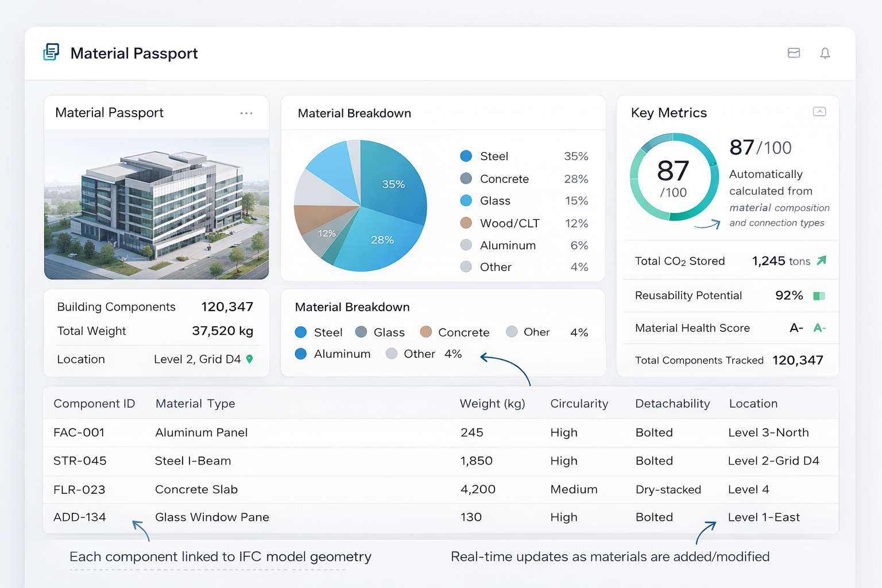Screen dimensions: 882x588
Task: Open the notifications bell icon
Action: tap(825, 53)
